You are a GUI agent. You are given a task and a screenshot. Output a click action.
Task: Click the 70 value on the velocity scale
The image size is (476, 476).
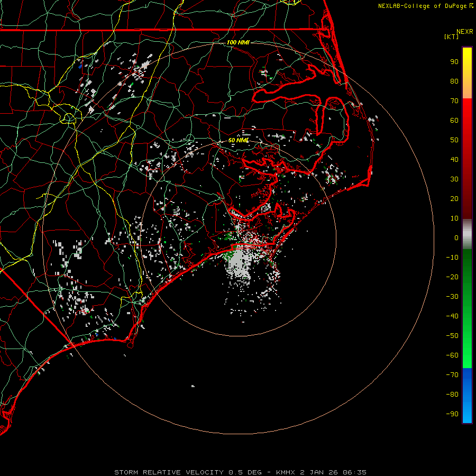(454, 101)
